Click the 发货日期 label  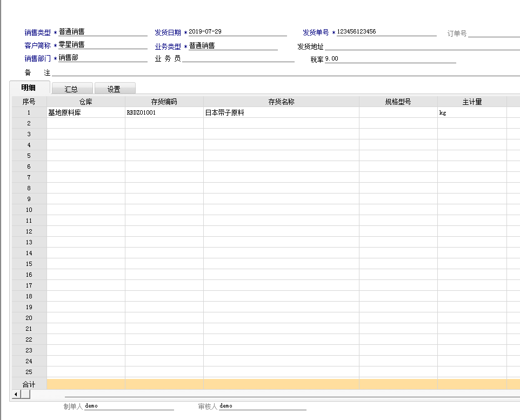click(168, 32)
